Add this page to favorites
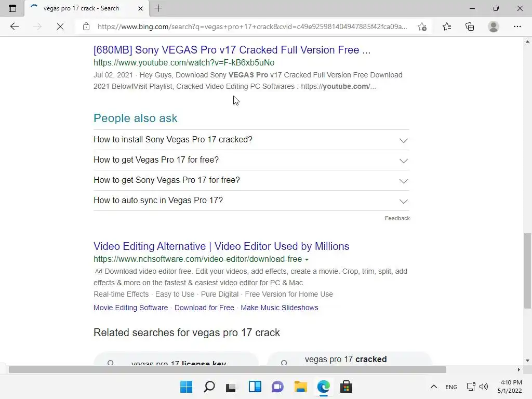 [422, 26]
